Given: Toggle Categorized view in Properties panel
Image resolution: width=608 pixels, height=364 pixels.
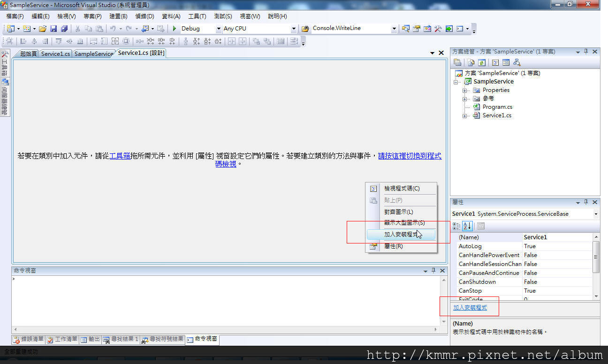Looking at the screenshot, I should click(x=456, y=226).
